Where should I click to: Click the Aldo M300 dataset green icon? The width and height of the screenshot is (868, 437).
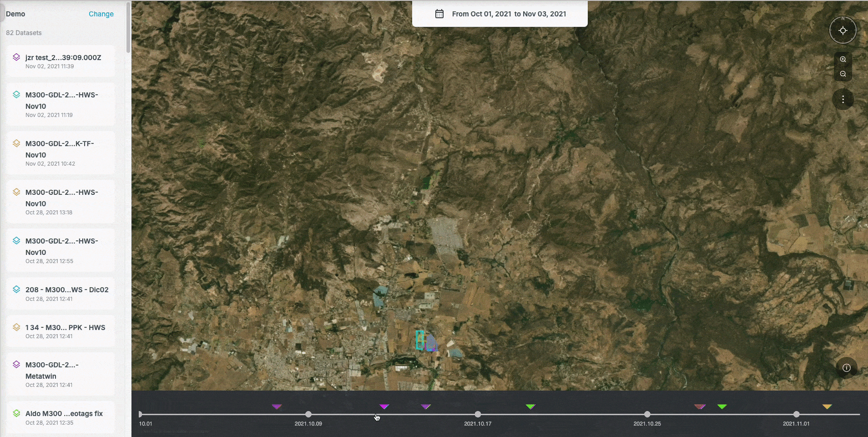click(16, 413)
